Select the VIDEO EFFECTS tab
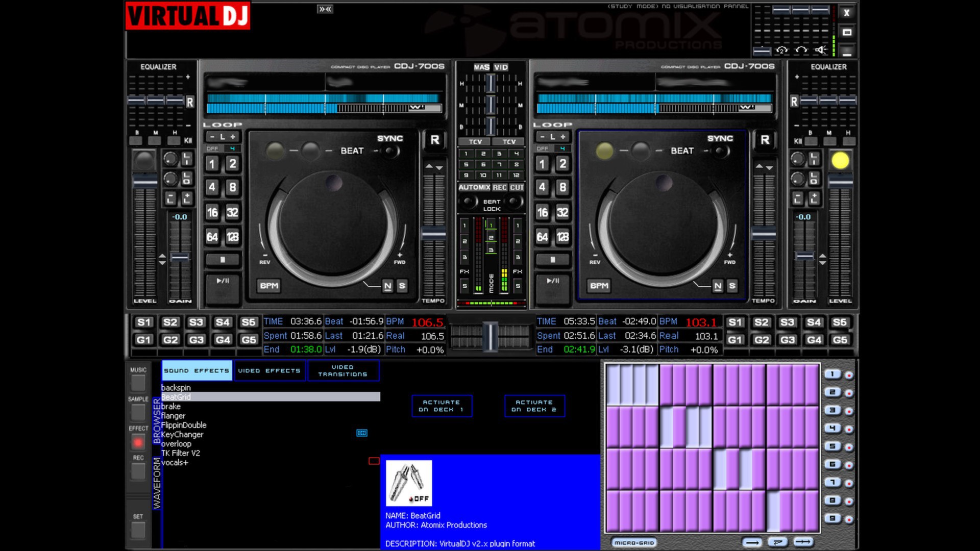Screen dimensions: 980x551 [x=269, y=371]
